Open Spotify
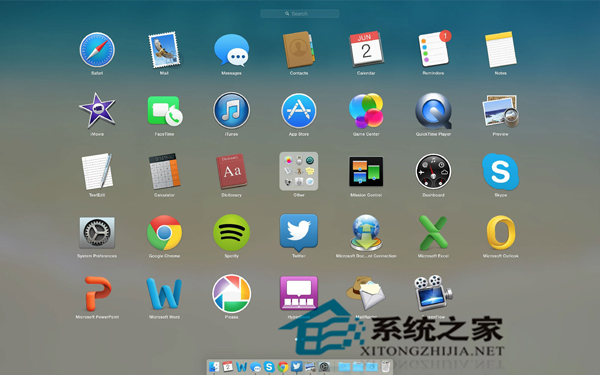The height and width of the screenshot is (375, 600). click(232, 233)
